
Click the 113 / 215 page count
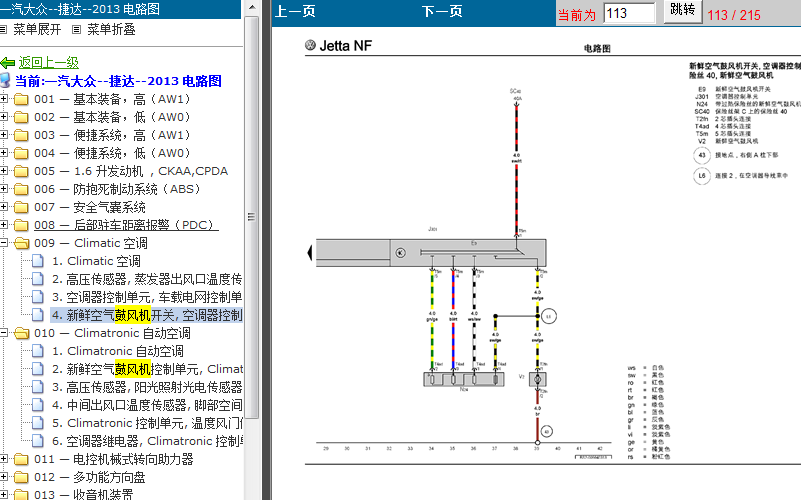coord(734,15)
